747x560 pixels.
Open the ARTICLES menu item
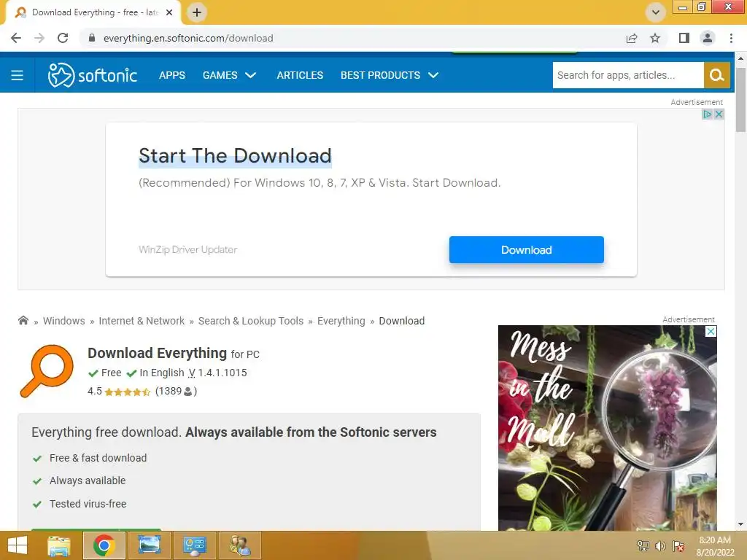tap(300, 75)
